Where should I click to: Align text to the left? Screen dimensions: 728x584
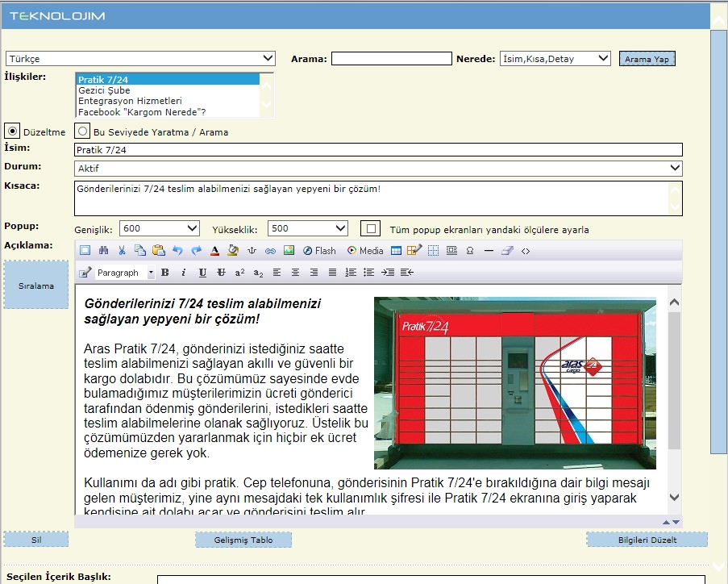pyautogui.click(x=277, y=273)
